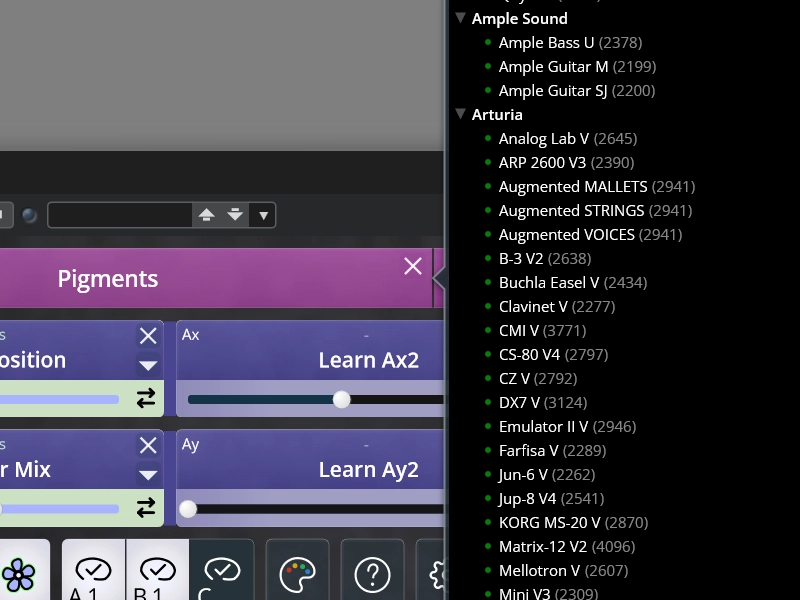800x600 pixels.
Task: Open the preset dropdown triangle
Action: [x=263, y=215]
